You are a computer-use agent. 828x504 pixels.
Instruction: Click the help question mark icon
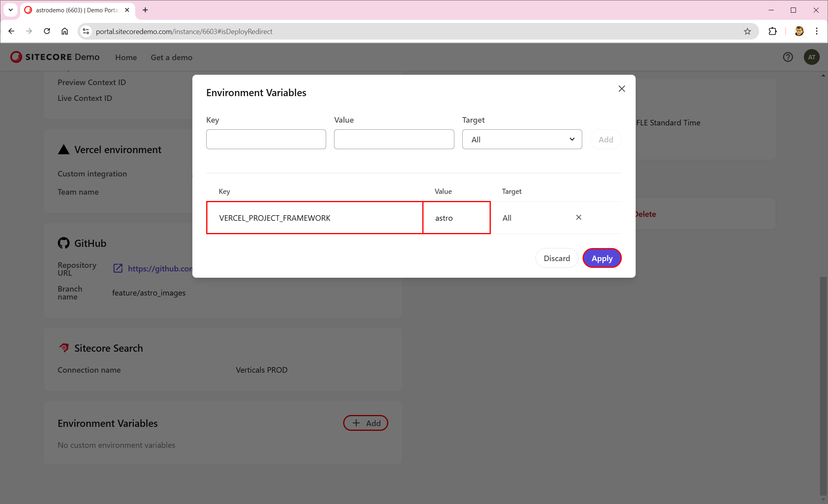(788, 57)
